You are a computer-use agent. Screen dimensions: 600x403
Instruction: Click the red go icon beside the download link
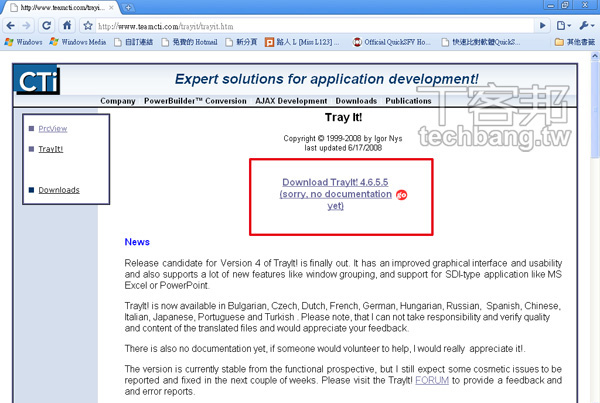(402, 195)
